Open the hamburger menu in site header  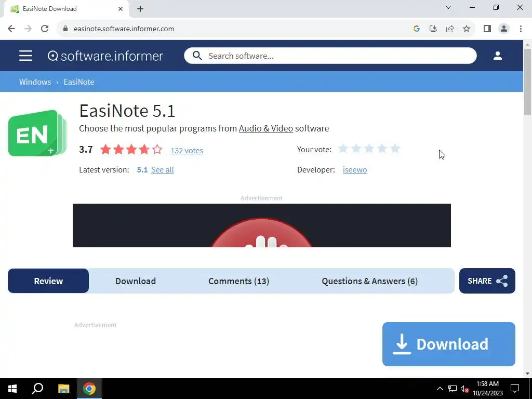26,56
